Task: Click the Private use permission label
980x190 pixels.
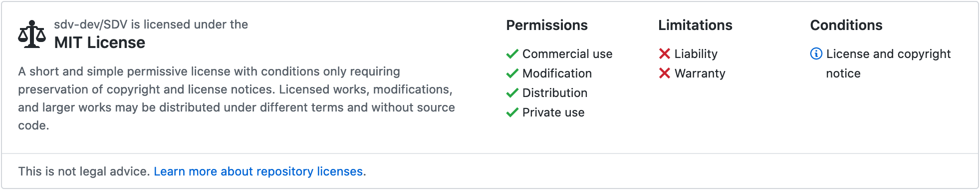Action: tap(553, 112)
